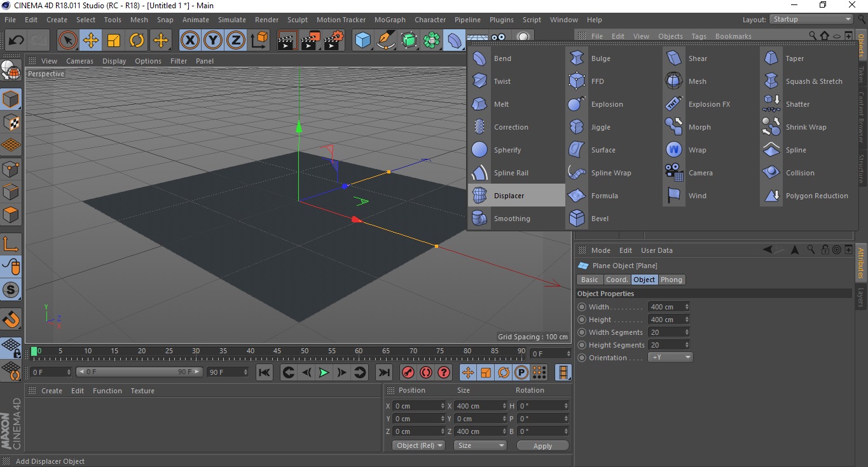868x467 pixels.
Task: Choose the Melt deformer
Action: point(516,104)
